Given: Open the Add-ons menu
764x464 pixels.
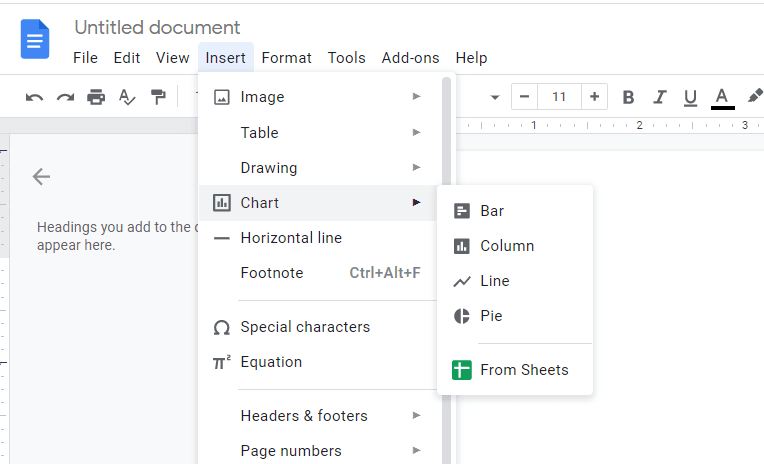Looking at the screenshot, I should click(x=410, y=58).
